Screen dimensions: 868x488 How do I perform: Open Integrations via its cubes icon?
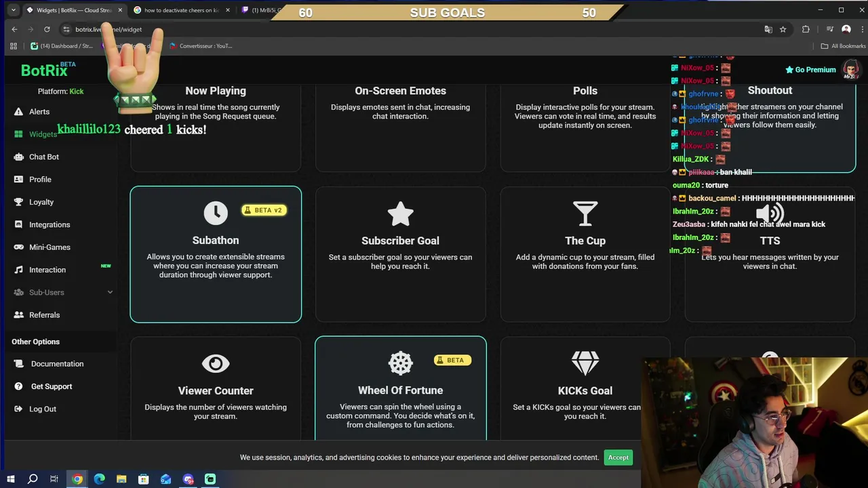click(18, 224)
